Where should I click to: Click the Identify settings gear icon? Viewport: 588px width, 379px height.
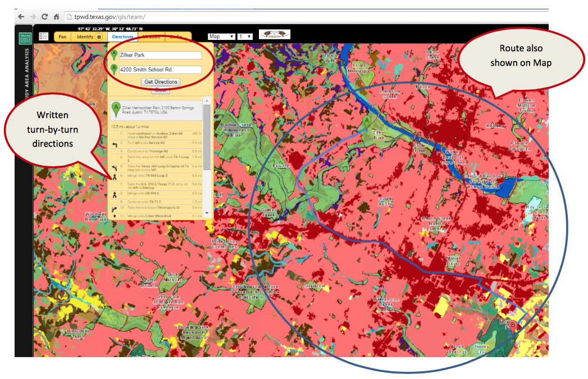[99, 37]
